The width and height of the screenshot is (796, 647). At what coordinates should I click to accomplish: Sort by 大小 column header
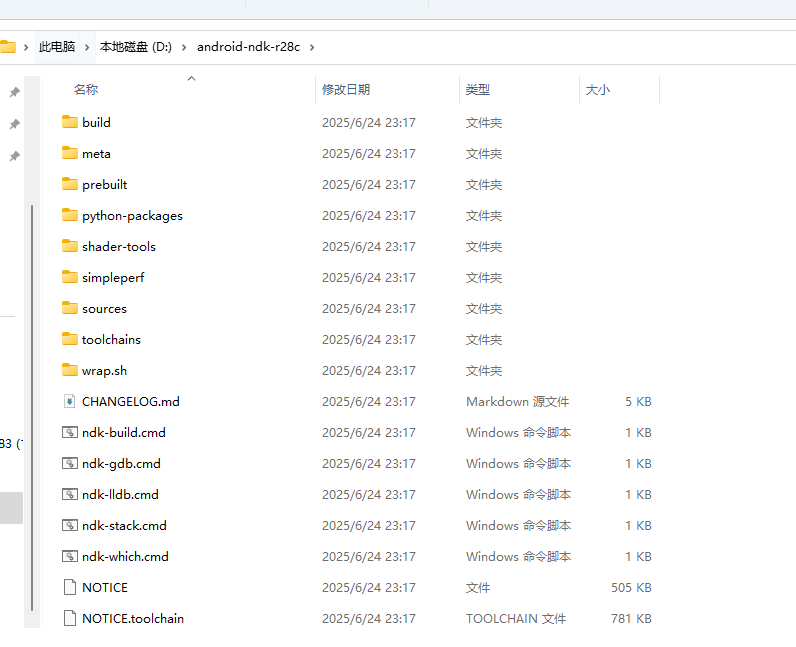point(598,90)
